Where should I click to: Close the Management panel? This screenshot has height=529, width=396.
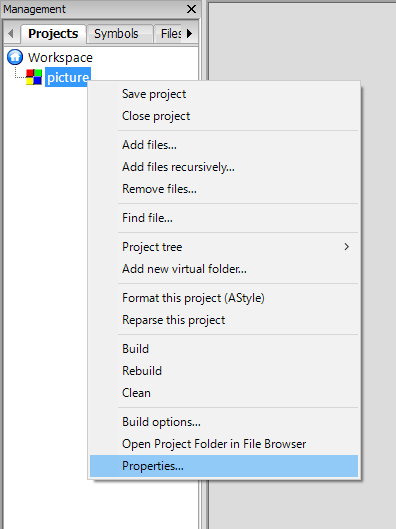point(191,9)
